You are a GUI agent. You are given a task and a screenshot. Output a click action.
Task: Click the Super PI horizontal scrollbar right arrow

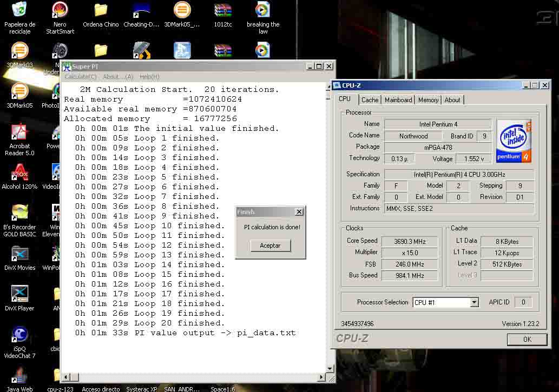click(321, 377)
